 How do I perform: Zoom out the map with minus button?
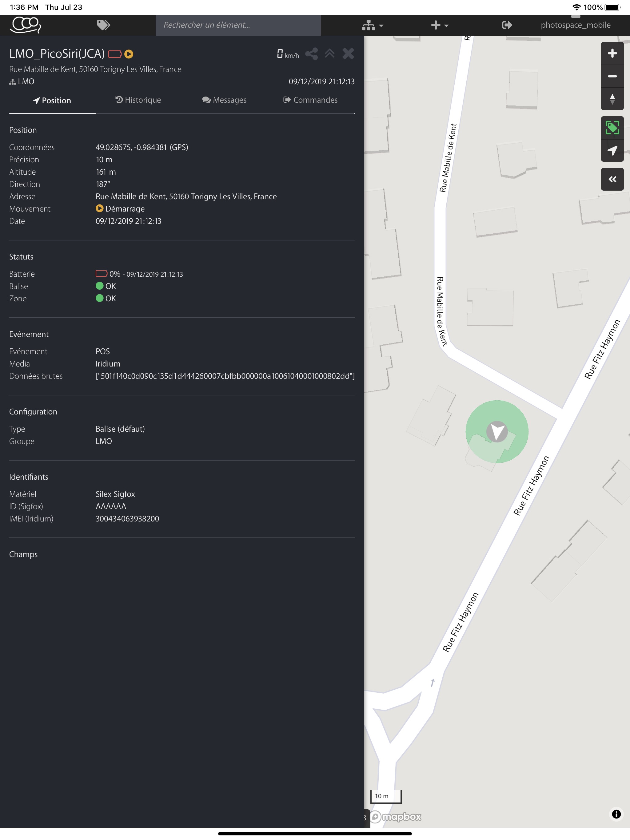[612, 76]
